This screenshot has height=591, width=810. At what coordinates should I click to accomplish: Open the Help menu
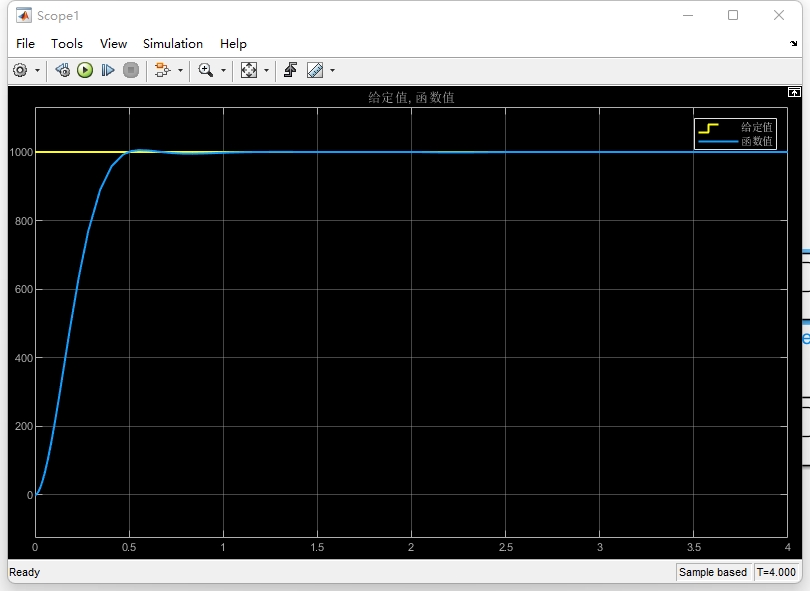click(233, 44)
